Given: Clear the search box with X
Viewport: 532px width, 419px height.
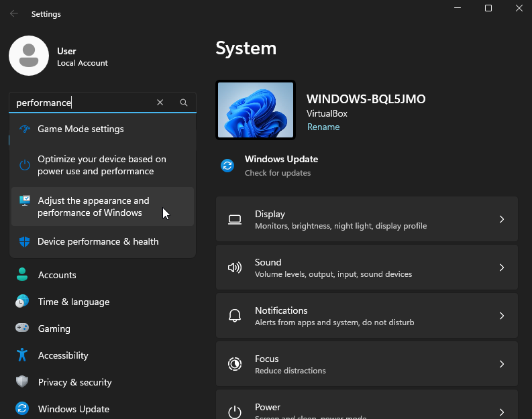Looking at the screenshot, I should 160,103.
